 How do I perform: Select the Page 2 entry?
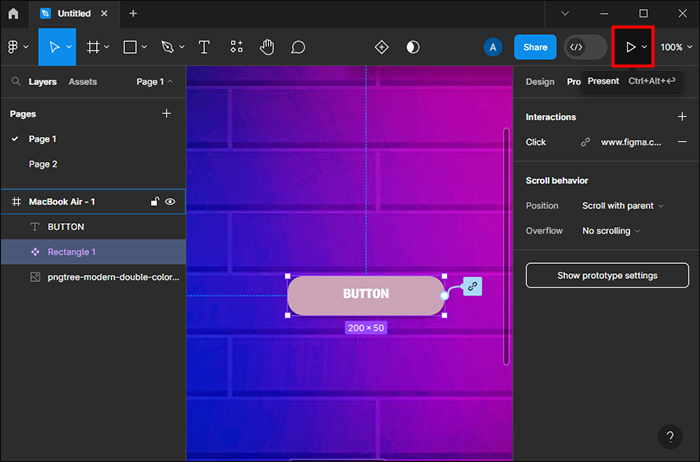tap(43, 164)
